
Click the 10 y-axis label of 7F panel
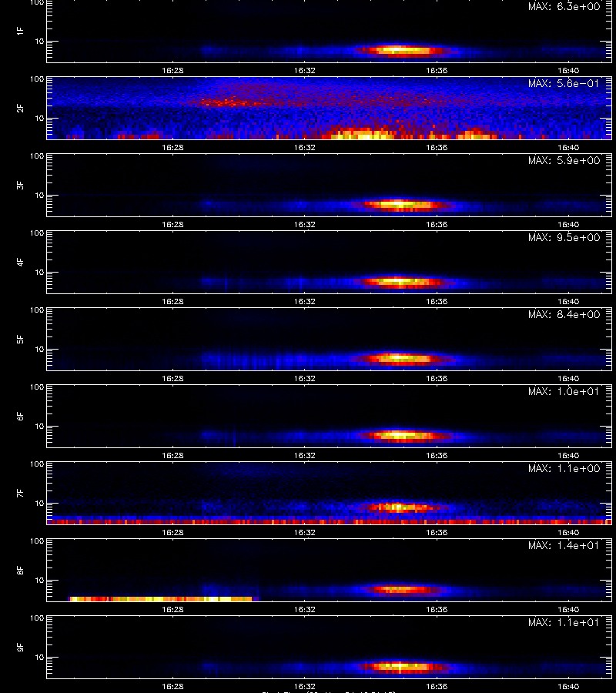pos(39,503)
